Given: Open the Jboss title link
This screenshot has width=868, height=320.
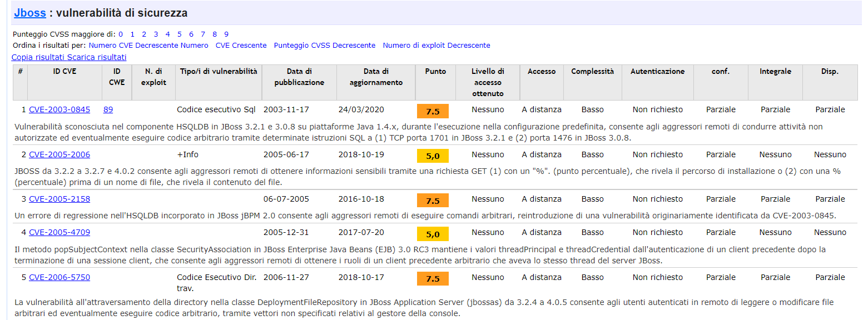Looking at the screenshot, I should coord(29,13).
